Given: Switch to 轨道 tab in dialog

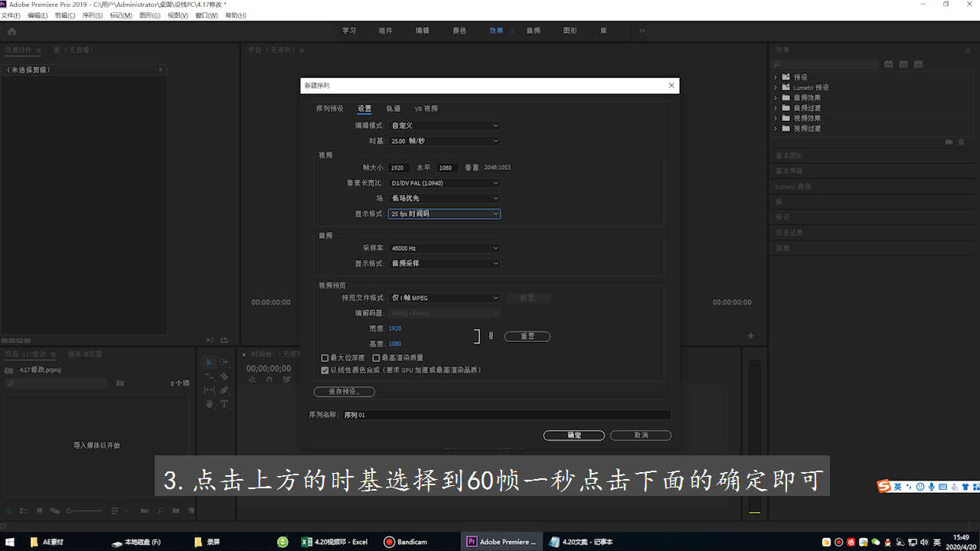Looking at the screenshot, I should [x=393, y=109].
